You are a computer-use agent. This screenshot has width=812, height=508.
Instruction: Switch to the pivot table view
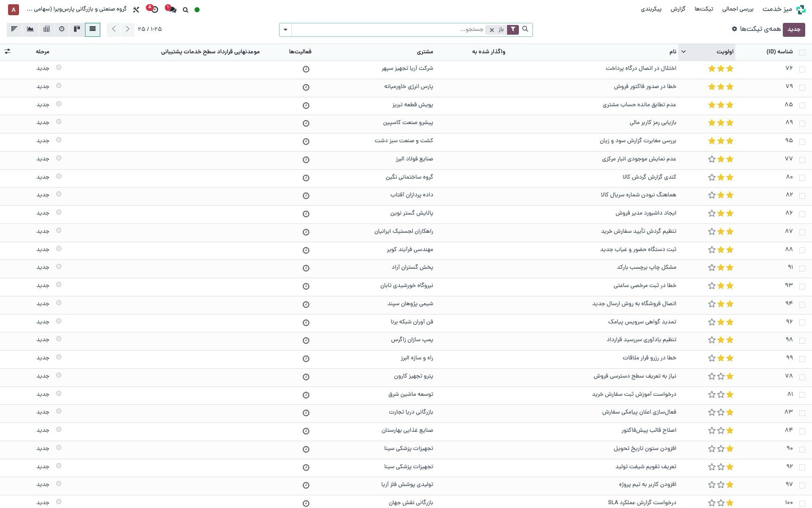coord(47,29)
